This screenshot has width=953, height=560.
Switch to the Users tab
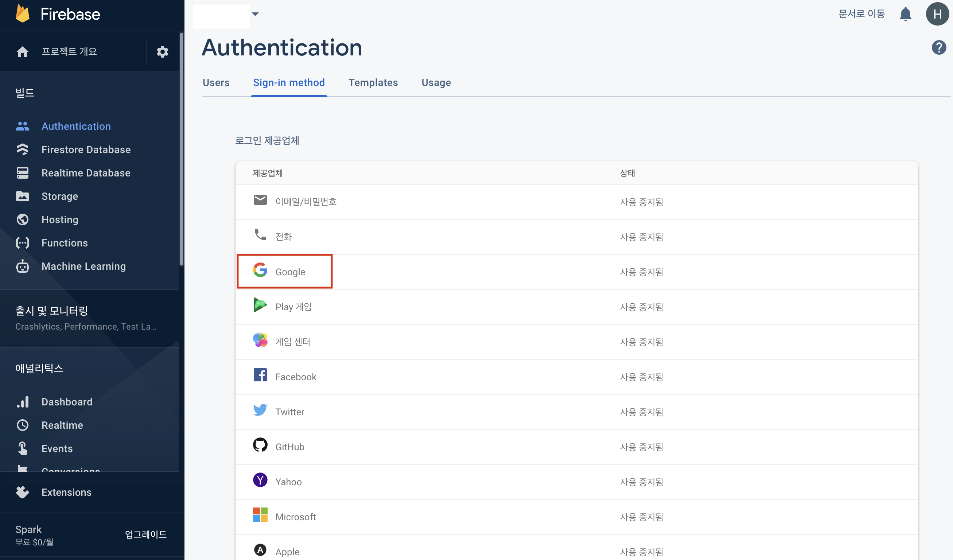[216, 82]
